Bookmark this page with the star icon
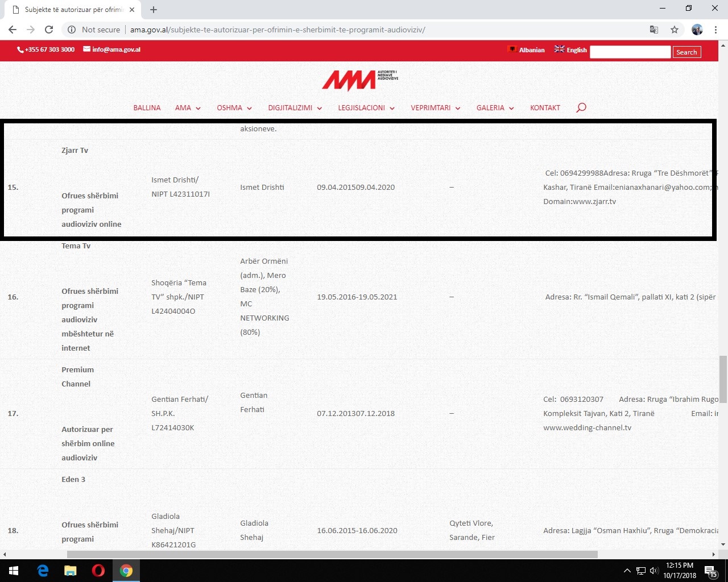Image resolution: width=728 pixels, height=582 pixels. coord(675,30)
